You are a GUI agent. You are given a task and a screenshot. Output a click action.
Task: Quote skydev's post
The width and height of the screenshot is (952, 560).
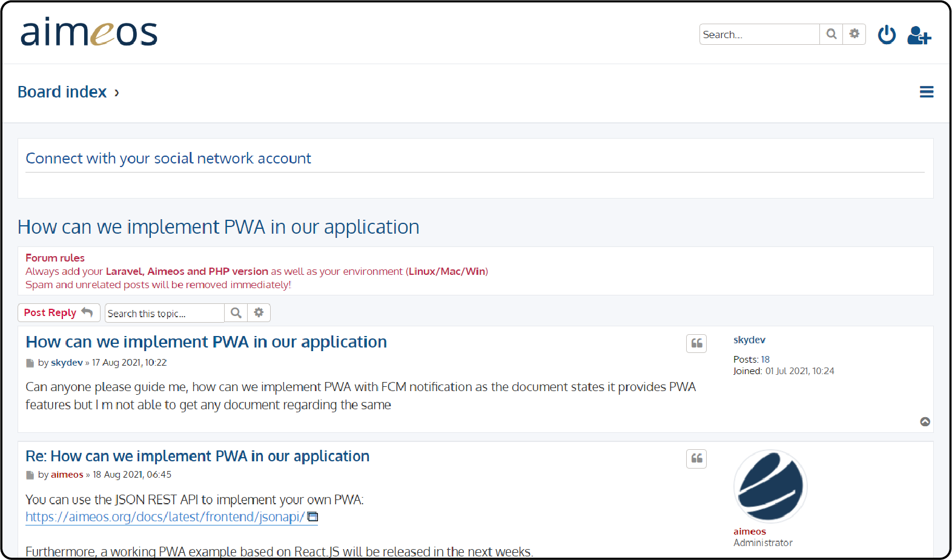point(696,343)
